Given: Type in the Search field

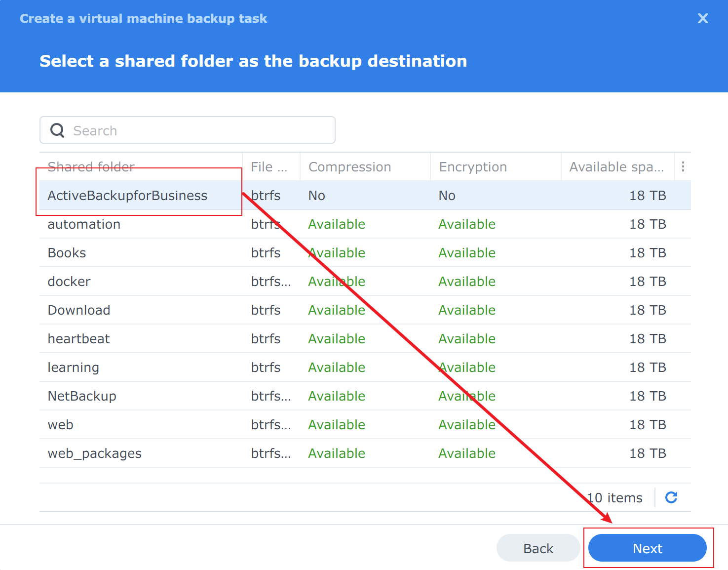Looking at the screenshot, I should (197, 130).
